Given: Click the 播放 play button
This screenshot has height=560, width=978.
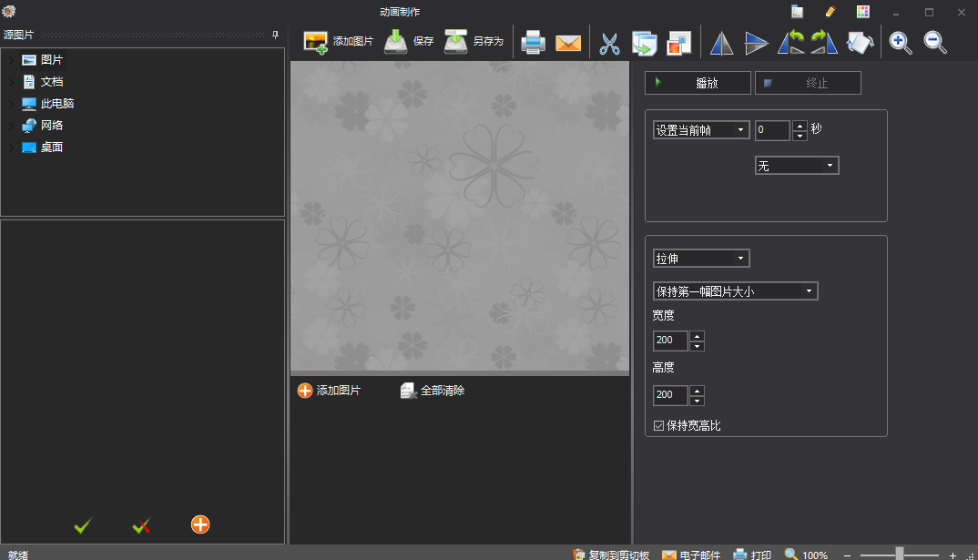Looking at the screenshot, I should coord(698,83).
